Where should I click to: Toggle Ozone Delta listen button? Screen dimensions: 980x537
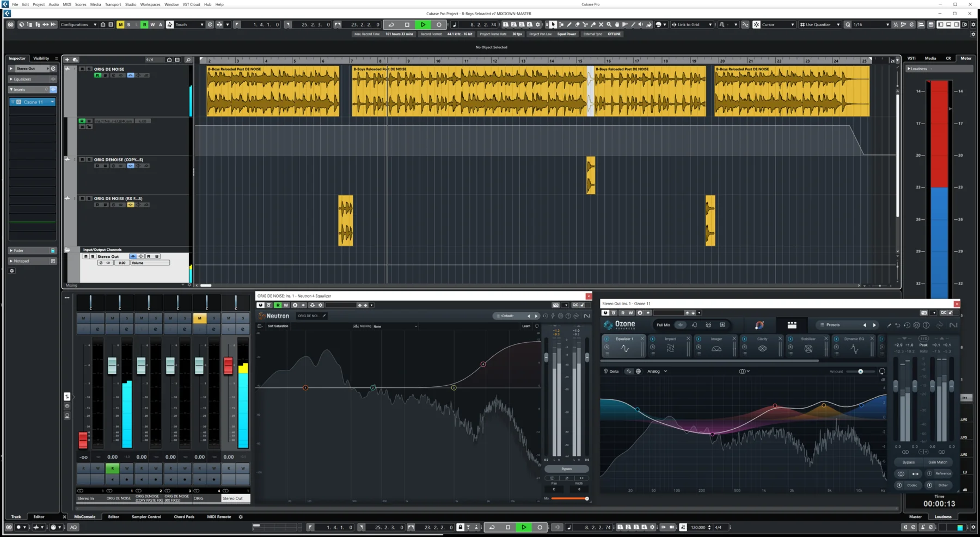[611, 371]
